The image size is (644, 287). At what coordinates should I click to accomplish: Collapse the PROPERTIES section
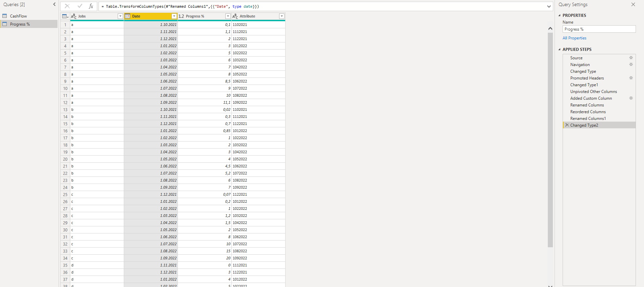tap(560, 15)
